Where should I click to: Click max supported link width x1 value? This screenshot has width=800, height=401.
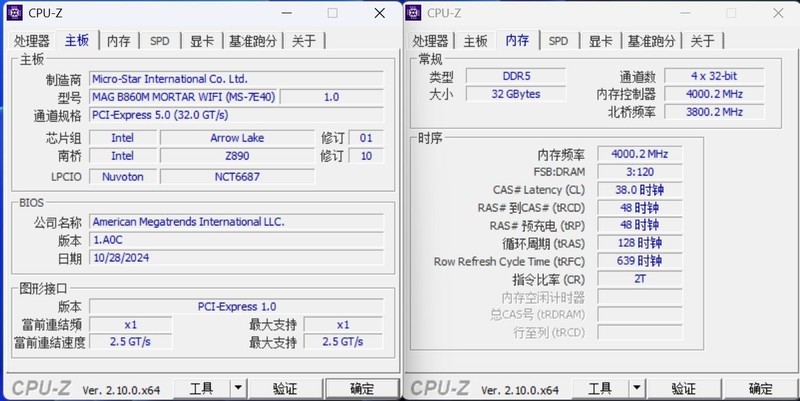coord(343,324)
